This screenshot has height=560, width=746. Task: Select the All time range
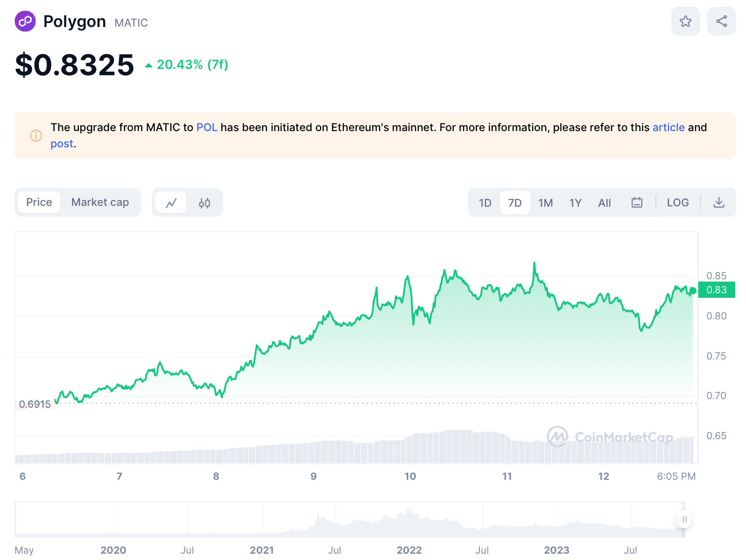click(605, 203)
